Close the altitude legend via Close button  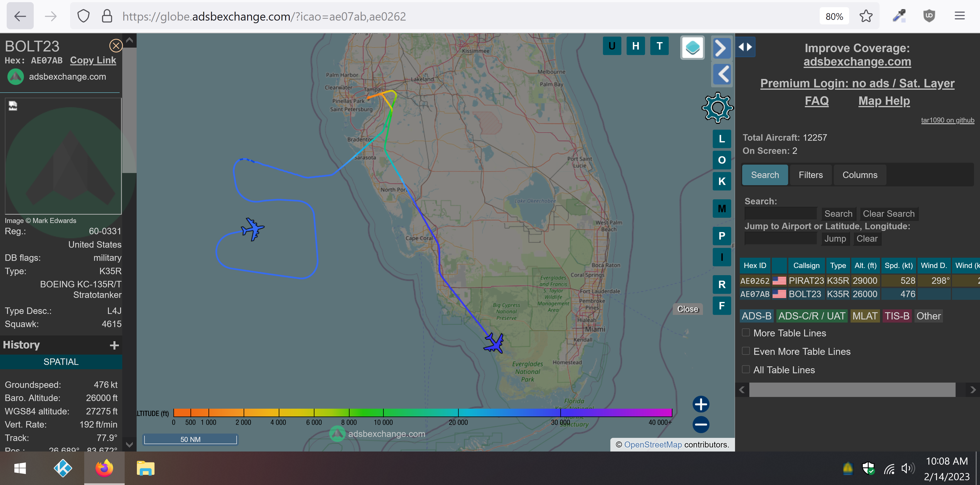pos(687,309)
